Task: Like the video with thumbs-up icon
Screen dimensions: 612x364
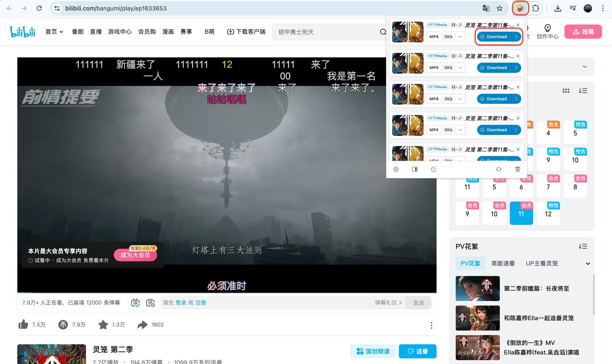Action: point(23,325)
